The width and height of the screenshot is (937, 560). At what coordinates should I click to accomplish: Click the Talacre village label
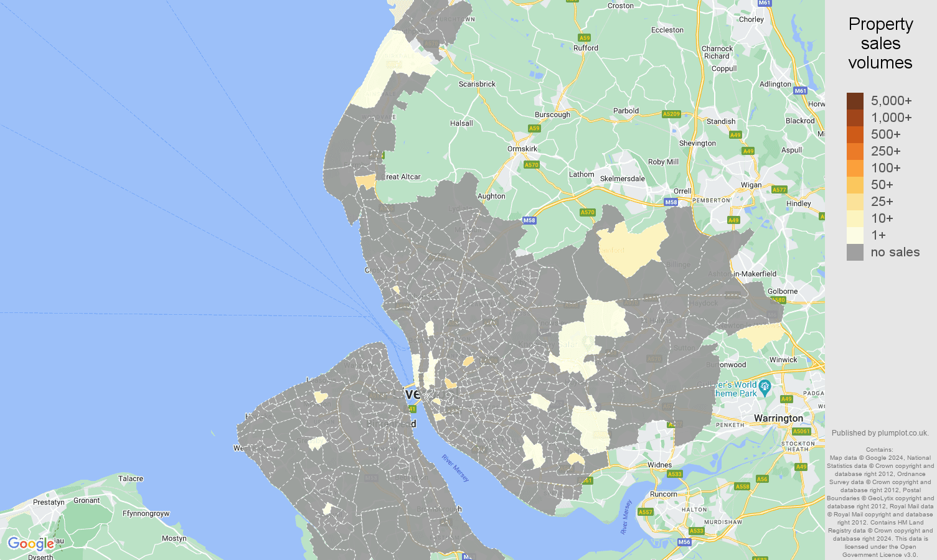[x=131, y=478]
